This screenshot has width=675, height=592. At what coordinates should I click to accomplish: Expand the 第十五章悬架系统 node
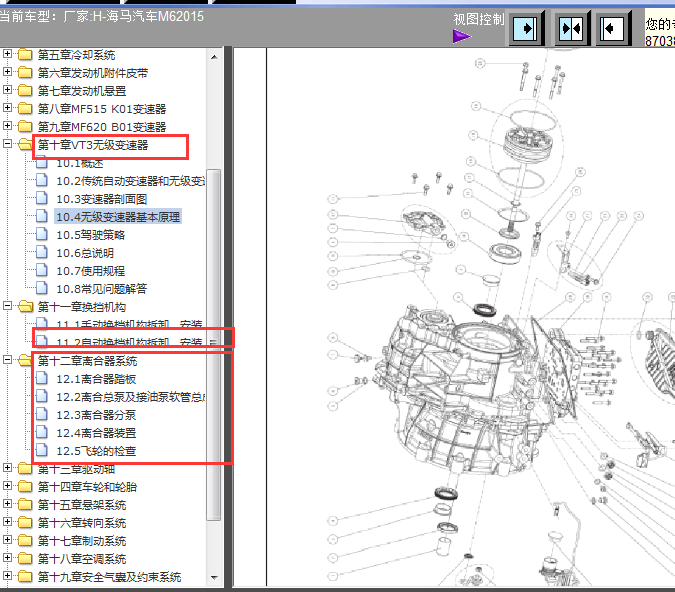7,504
